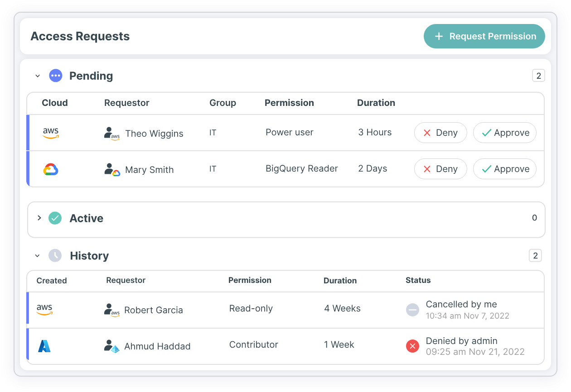Click Ahmud Haddad's user avatar icon
Image resolution: width=571 pixels, height=392 pixels.
pyautogui.click(x=111, y=346)
